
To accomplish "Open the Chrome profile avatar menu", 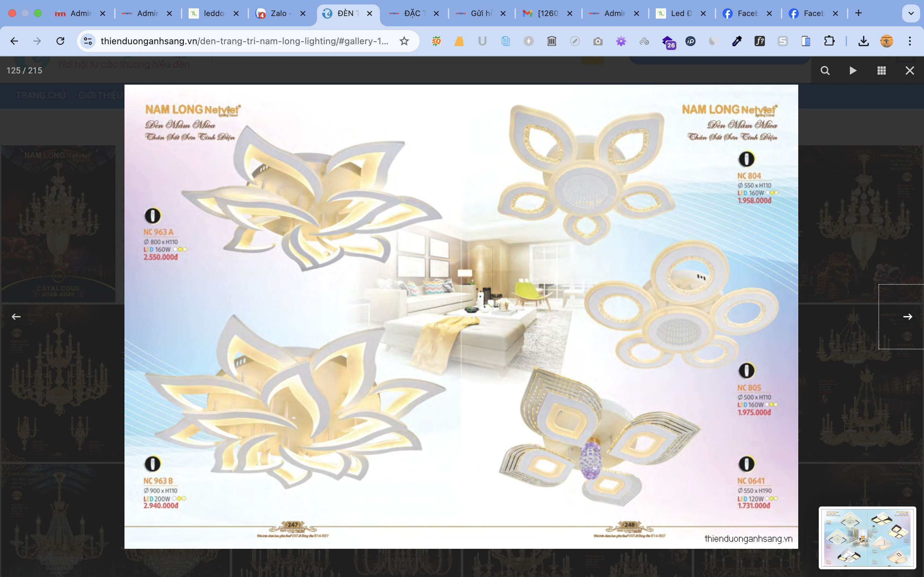I will coord(886,41).
